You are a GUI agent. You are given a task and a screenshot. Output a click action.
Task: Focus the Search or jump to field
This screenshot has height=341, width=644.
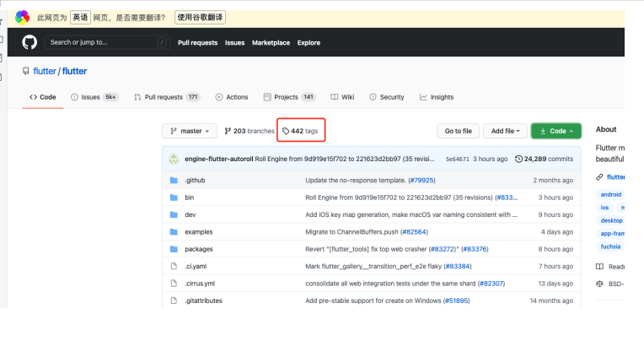point(108,42)
